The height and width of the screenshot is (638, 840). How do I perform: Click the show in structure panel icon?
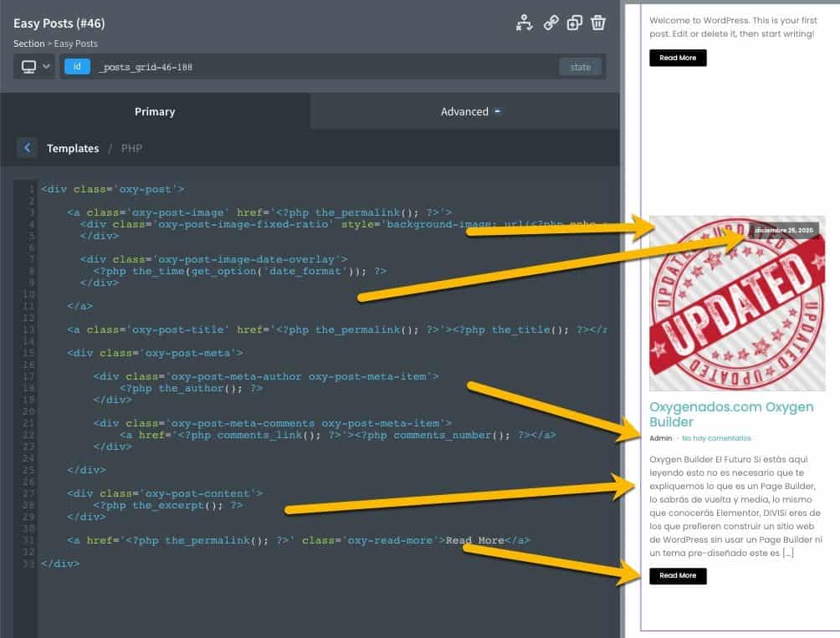point(524,23)
